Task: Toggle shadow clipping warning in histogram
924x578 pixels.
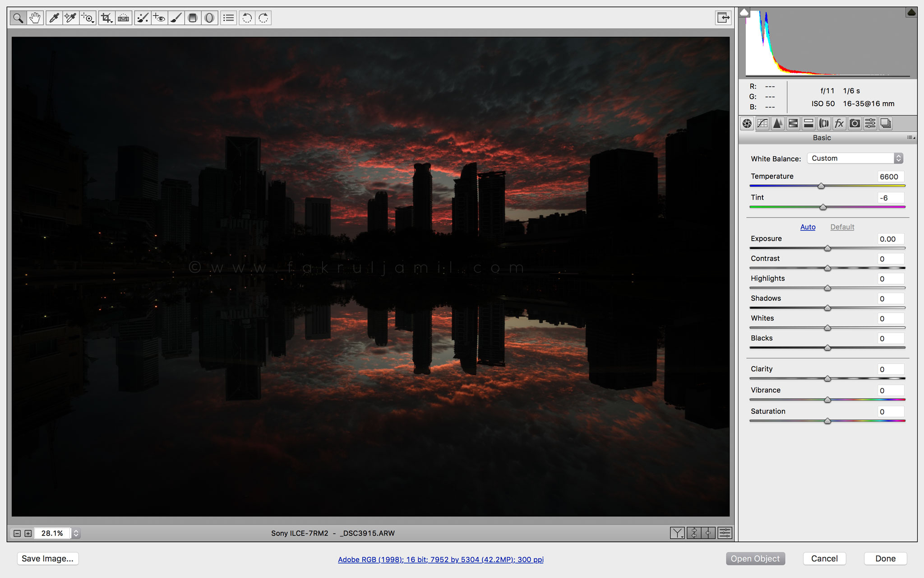Action: pyautogui.click(x=744, y=12)
